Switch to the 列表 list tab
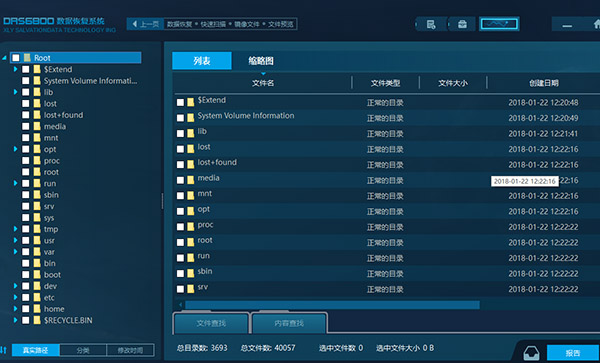This screenshot has width=600, height=363. coord(202,60)
